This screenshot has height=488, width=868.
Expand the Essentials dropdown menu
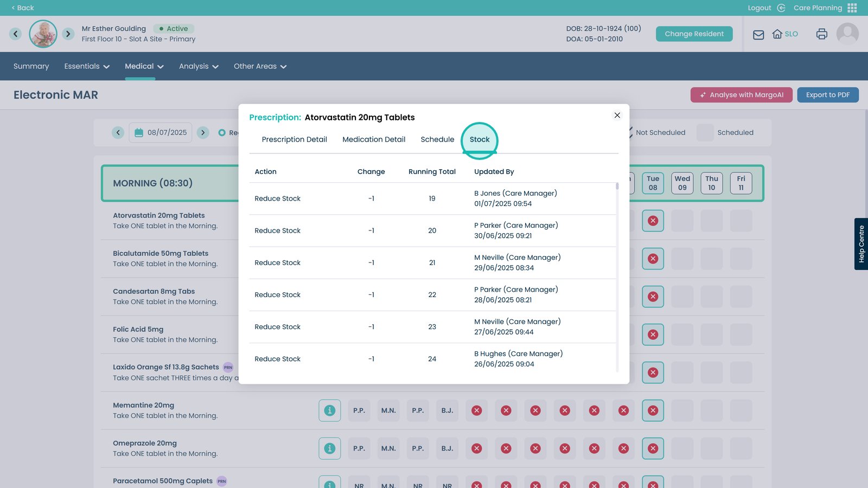pos(87,66)
